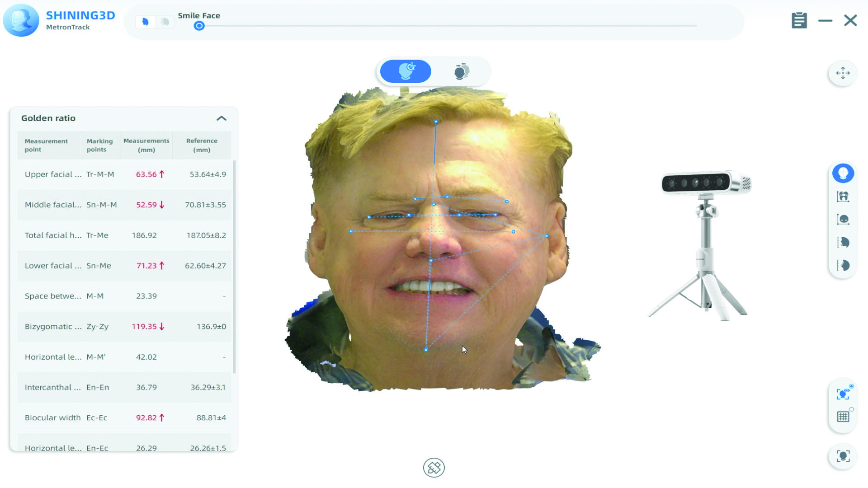868x488 pixels.
Task: Click the upper side-profile measurement icon
Action: click(x=843, y=243)
